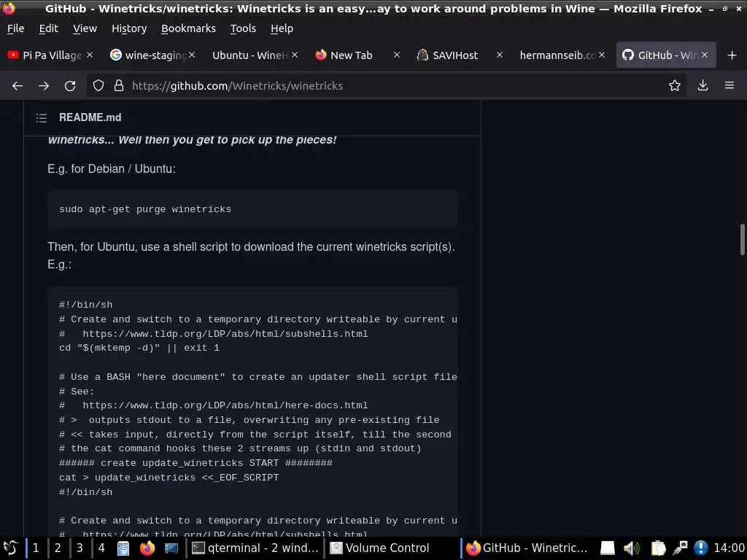747x560 pixels.
Task: Open the View menu
Action: 85,28
